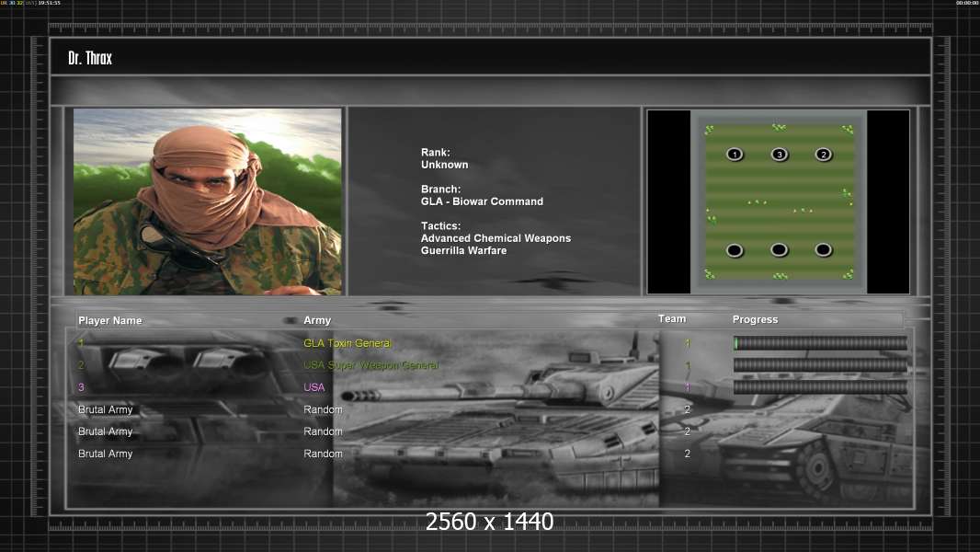
Task: Click the Player Name column header
Action: (x=110, y=321)
